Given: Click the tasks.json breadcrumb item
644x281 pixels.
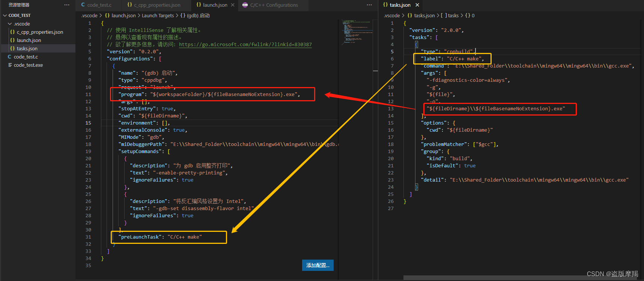Looking at the screenshot, I should 424,15.
